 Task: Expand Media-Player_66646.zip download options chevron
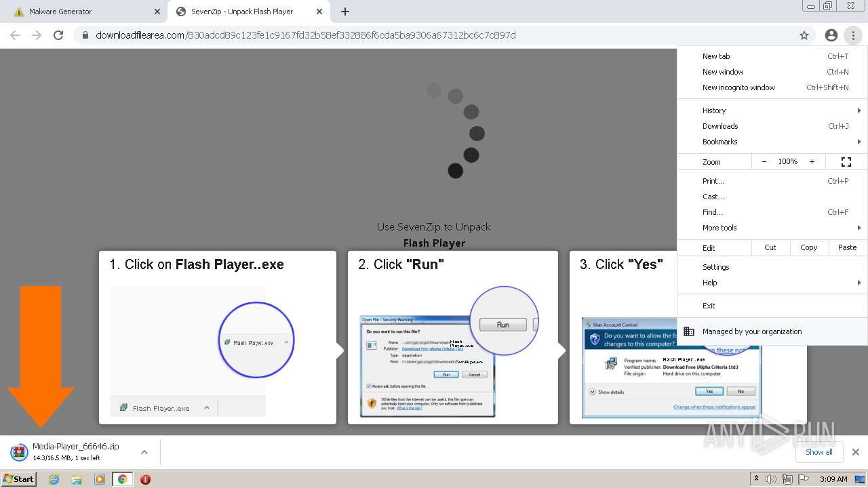coord(144,452)
